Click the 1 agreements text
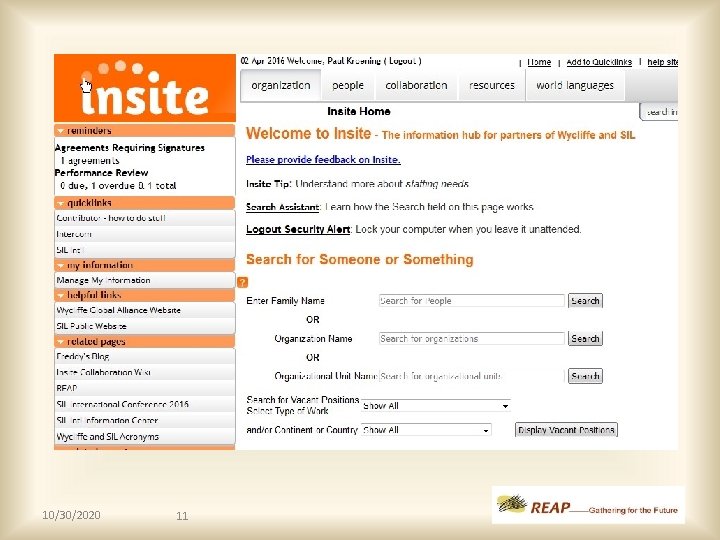720x540 pixels. click(x=90, y=161)
